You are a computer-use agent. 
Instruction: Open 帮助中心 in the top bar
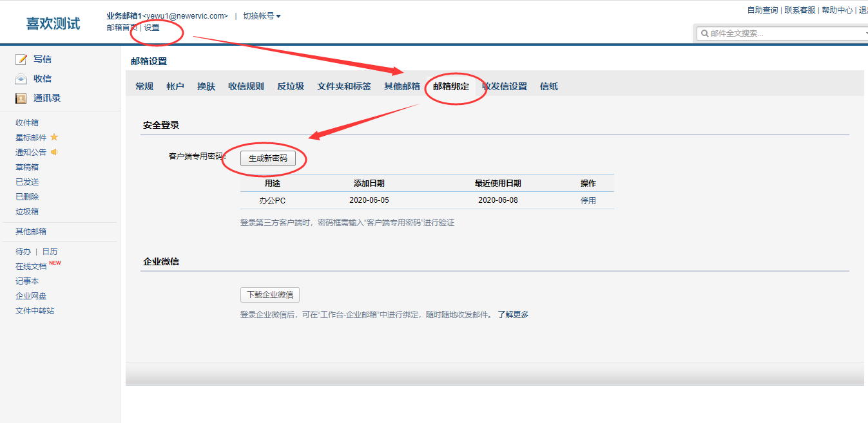[x=837, y=10]
